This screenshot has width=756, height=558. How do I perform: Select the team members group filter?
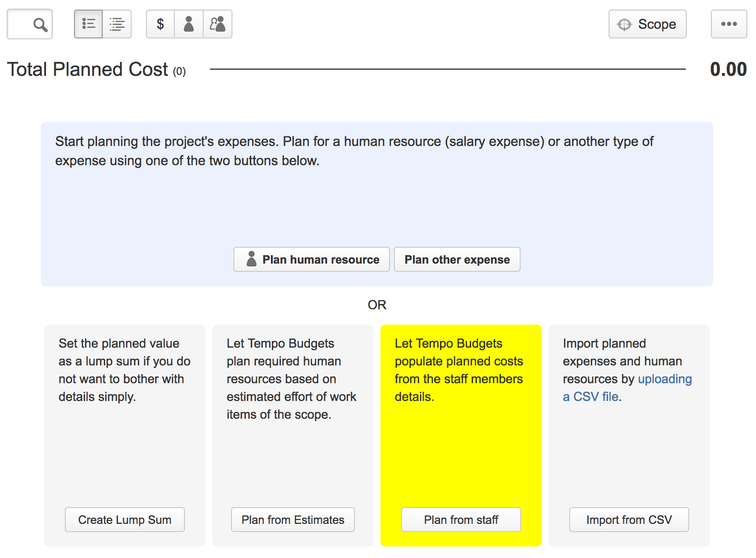tap(218, 24)
